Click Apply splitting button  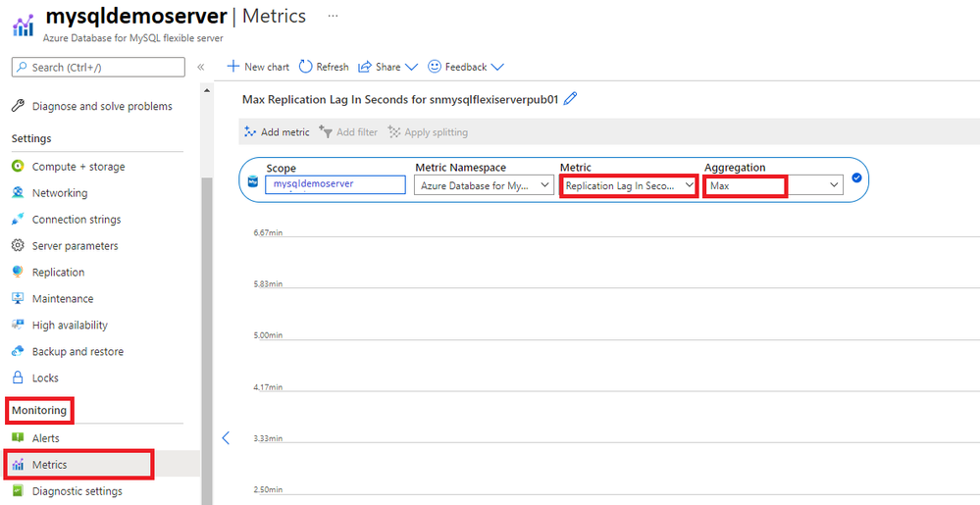(x=428, y=131)
